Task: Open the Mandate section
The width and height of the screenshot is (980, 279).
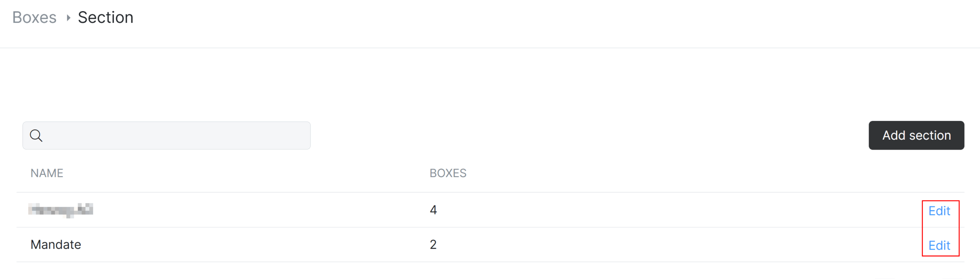Action: pyautogui.click(x=56, y=245)
